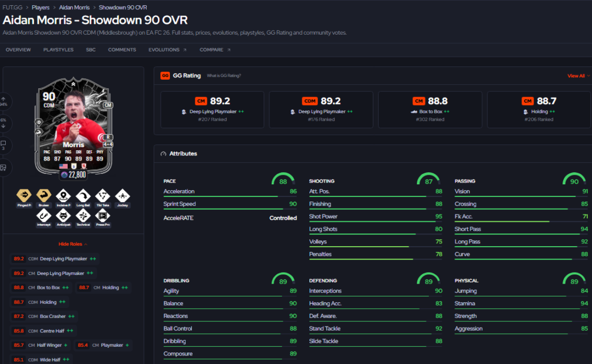Switch to the Overview tab

click(18, 50)
